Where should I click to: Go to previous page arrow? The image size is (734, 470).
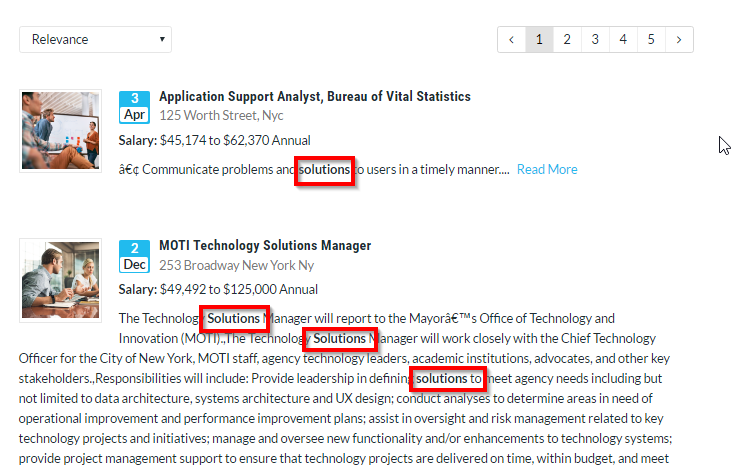(511, 40)
